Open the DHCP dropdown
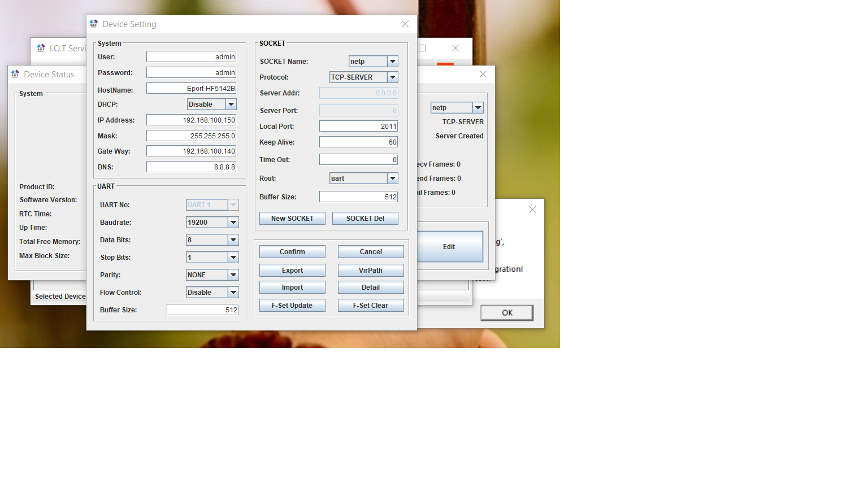 231,104
